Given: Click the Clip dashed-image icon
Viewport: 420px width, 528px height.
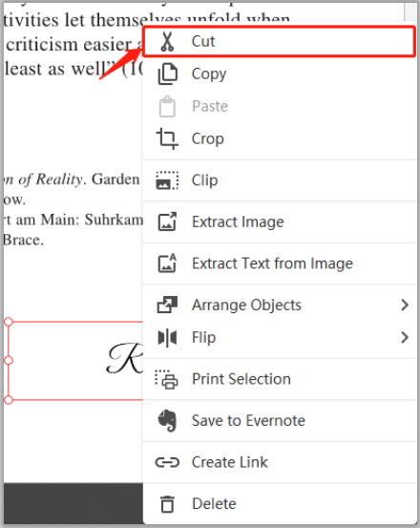Looking at the screenshot, I should pyautogui.click(x=167, y=180).
